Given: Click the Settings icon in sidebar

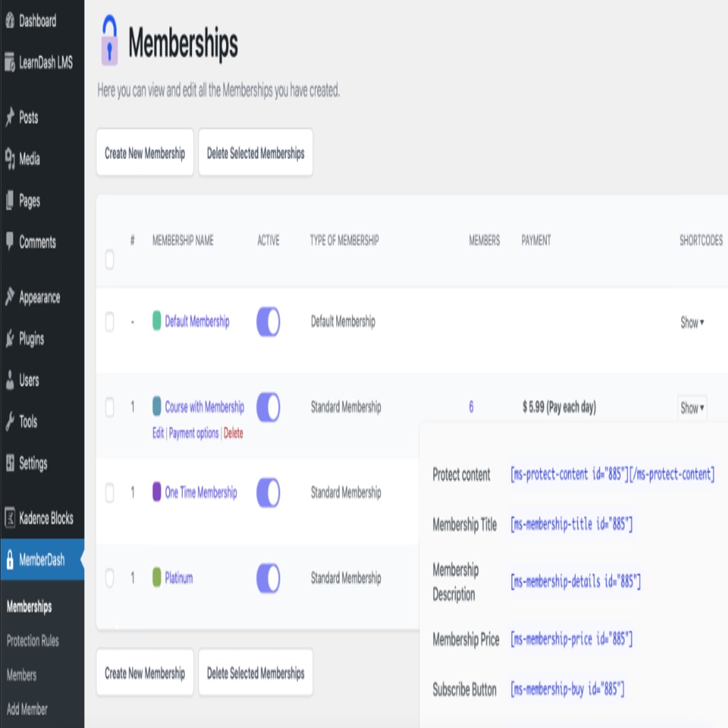Looking at the screenshot, I should [x=10, y=463].
